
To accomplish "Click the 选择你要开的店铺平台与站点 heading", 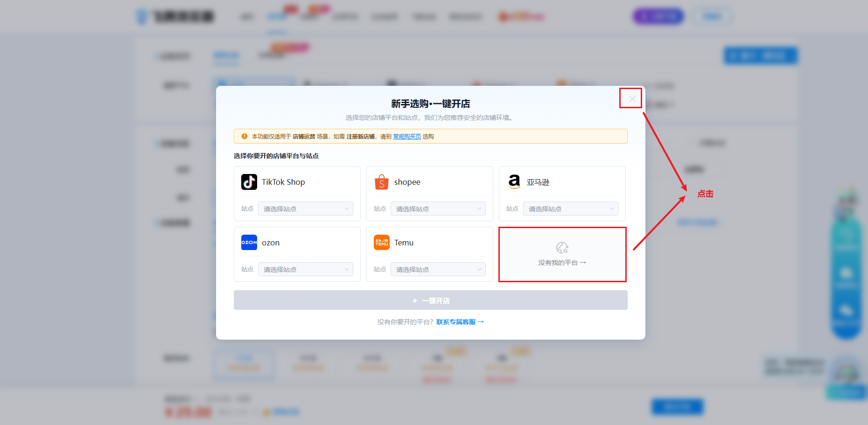I will click(276, 156).
